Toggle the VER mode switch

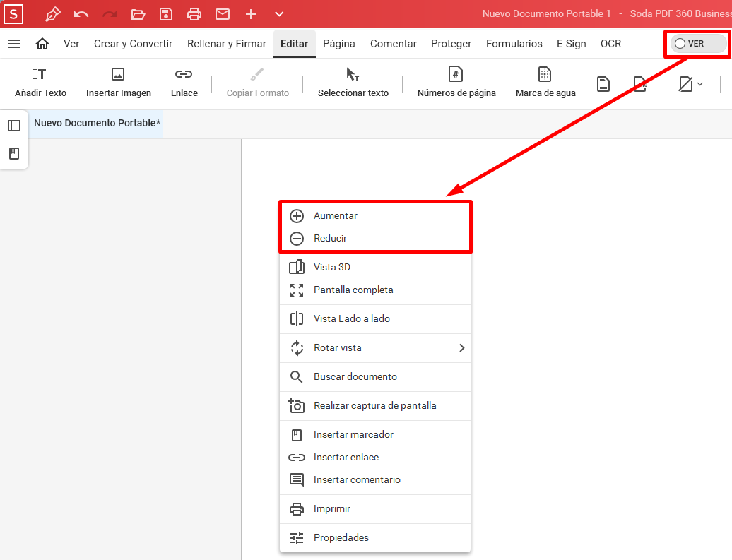point(696,44)
